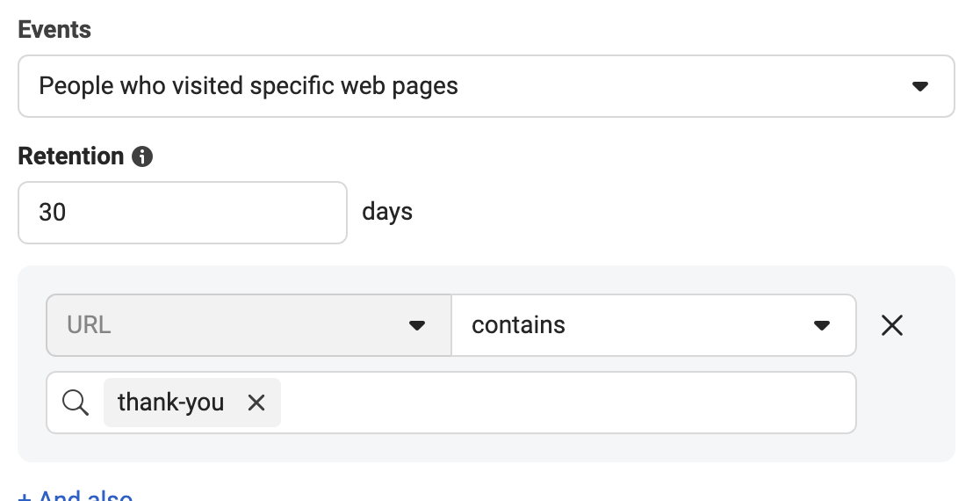Expand the URL field type dropdown
This screenshot has height=501, width=980.
coord(249,325)
